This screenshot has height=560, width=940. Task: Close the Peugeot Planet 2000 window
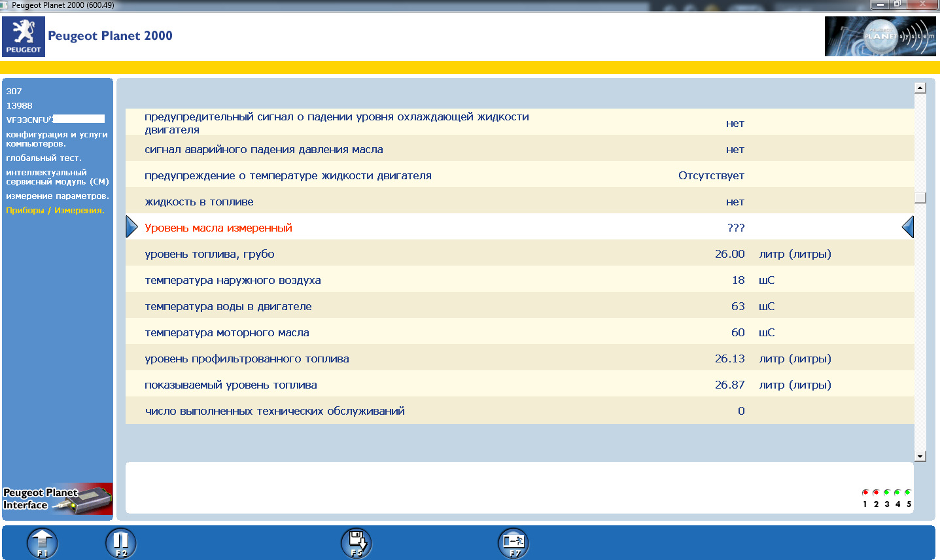pyautogui.click(x=922, y=5)
